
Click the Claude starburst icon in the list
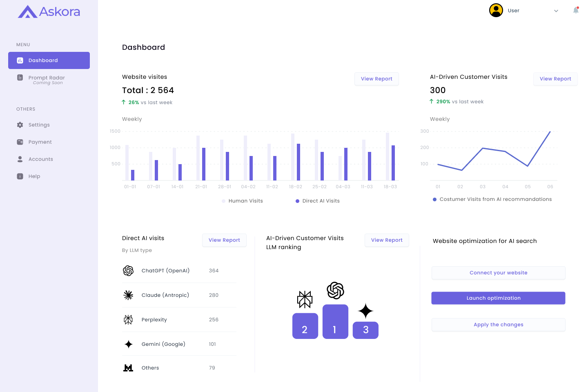[x=128, y=295]
